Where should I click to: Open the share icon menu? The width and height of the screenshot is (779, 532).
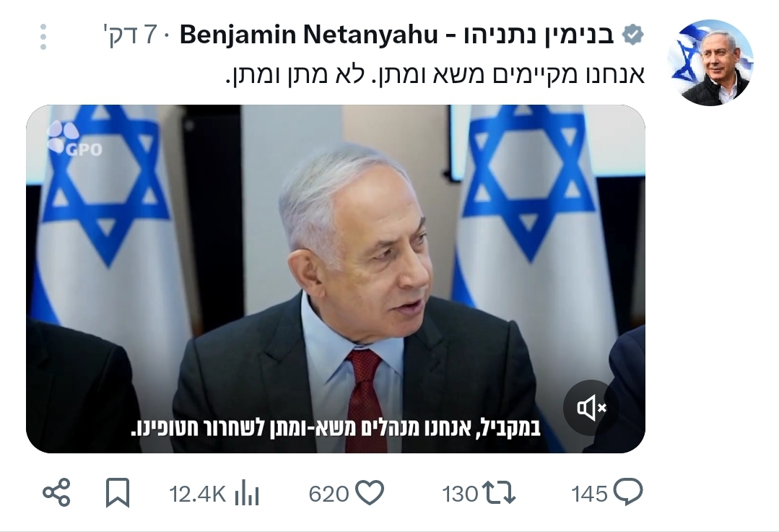coord(56,493)
